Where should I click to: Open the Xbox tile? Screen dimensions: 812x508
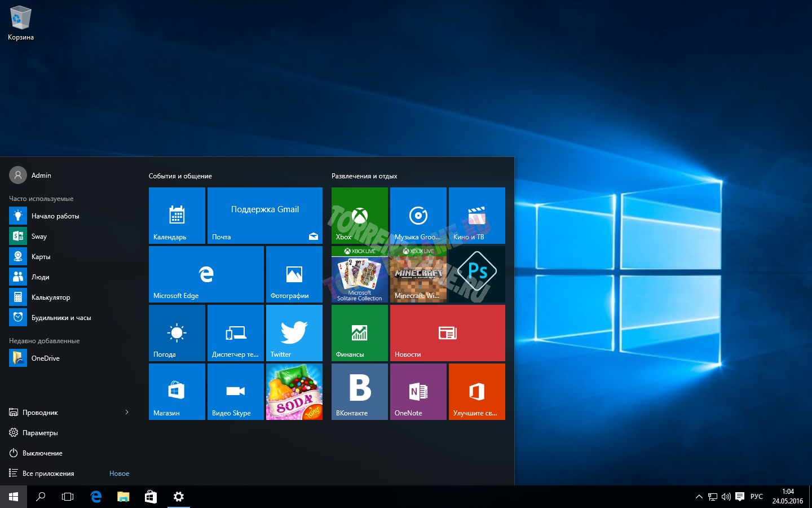(359, 216)
